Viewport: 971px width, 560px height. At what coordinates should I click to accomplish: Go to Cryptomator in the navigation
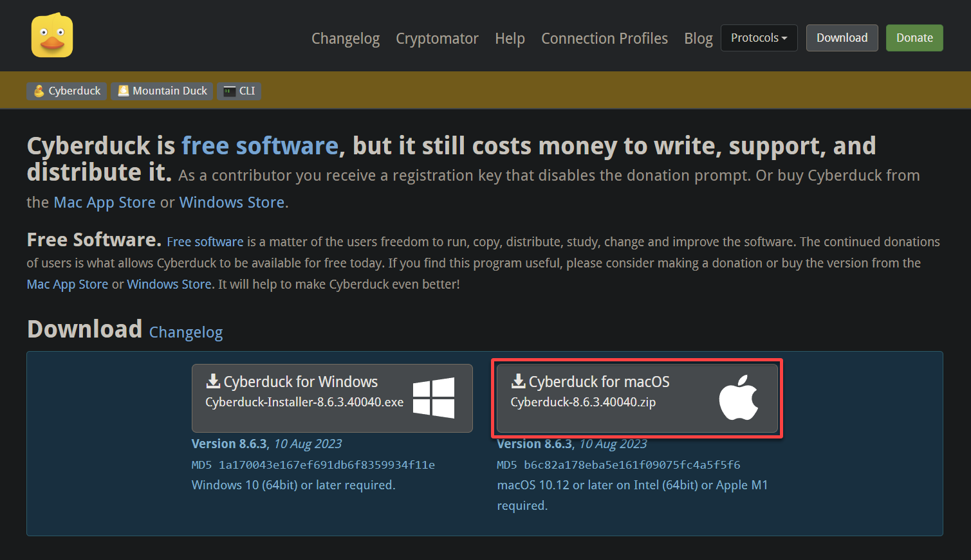[437, 39]
